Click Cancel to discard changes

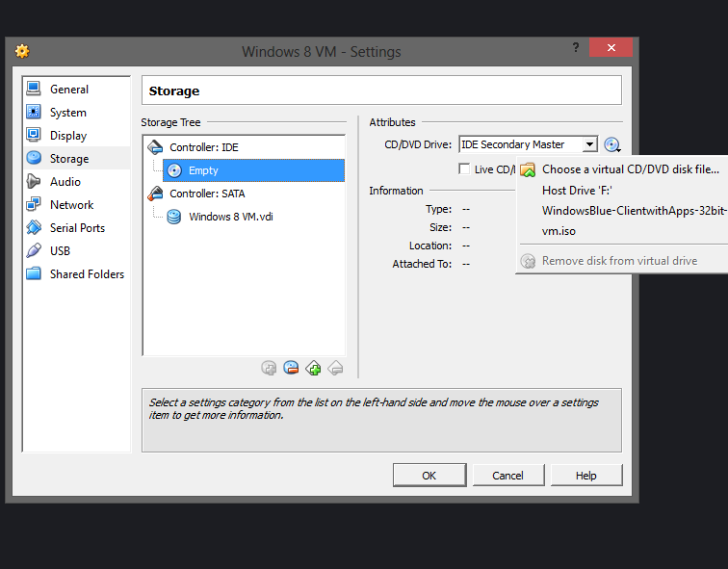coord(507,476)
